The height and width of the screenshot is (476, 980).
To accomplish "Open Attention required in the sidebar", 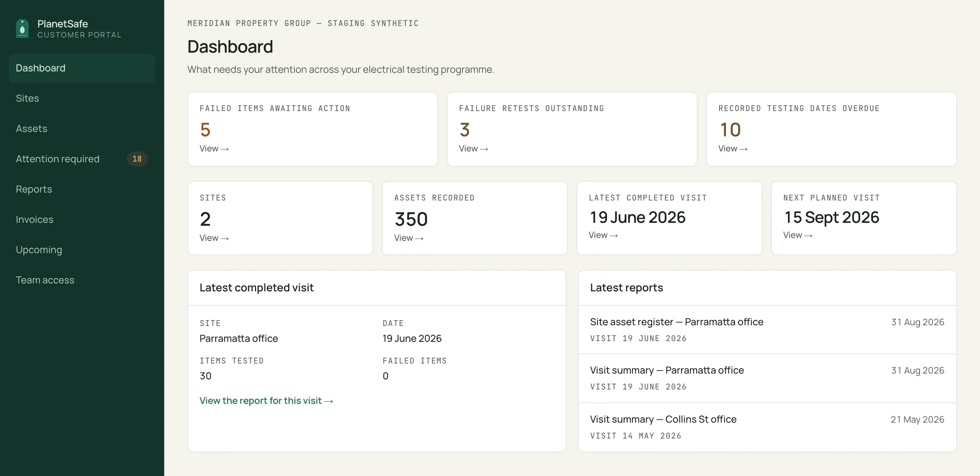I will coord(82,159).
